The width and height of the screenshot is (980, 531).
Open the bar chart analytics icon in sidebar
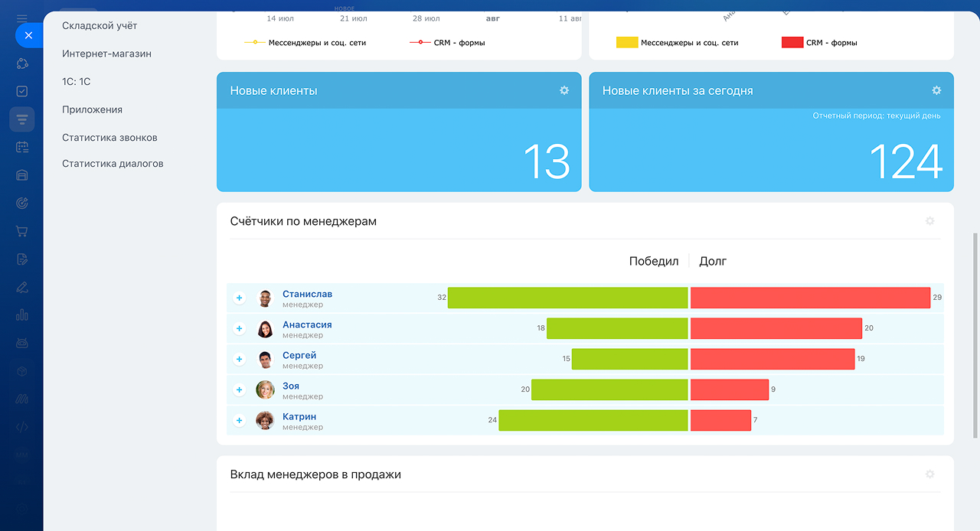[x=22, y=315]
